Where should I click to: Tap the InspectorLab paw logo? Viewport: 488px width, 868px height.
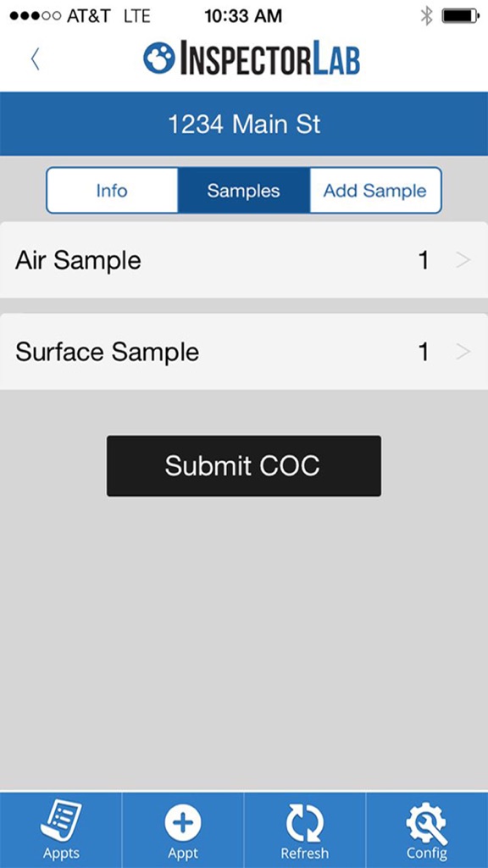158,58
